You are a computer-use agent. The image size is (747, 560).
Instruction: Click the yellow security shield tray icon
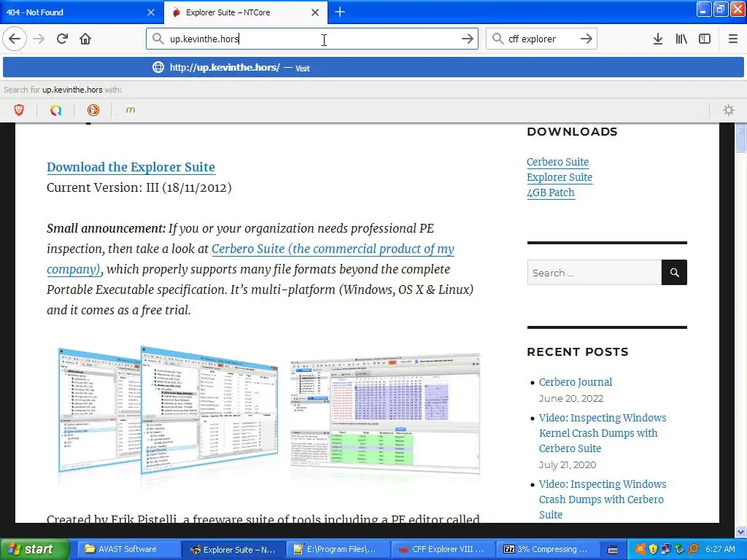tap(653, 549)
